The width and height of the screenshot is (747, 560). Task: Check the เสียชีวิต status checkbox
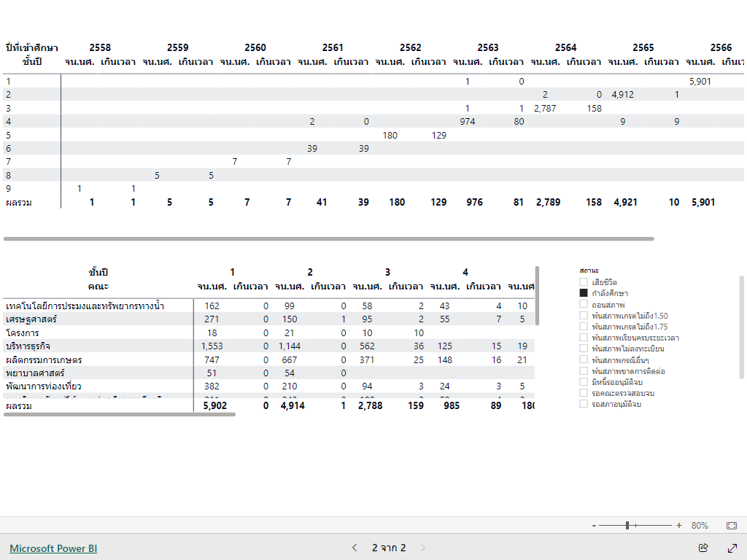[584, 282]
